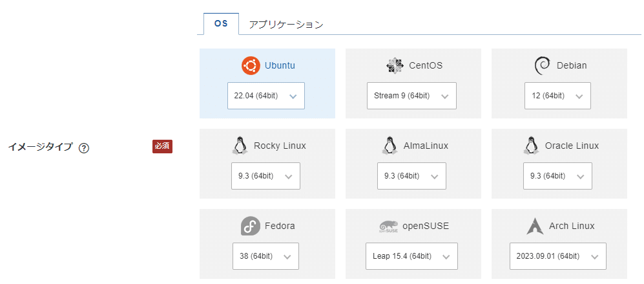Image resolution: width=644 pixels, height=284 pixels.
Task: Choose the Fedora logo icon
Action: [x=251, y=226]
